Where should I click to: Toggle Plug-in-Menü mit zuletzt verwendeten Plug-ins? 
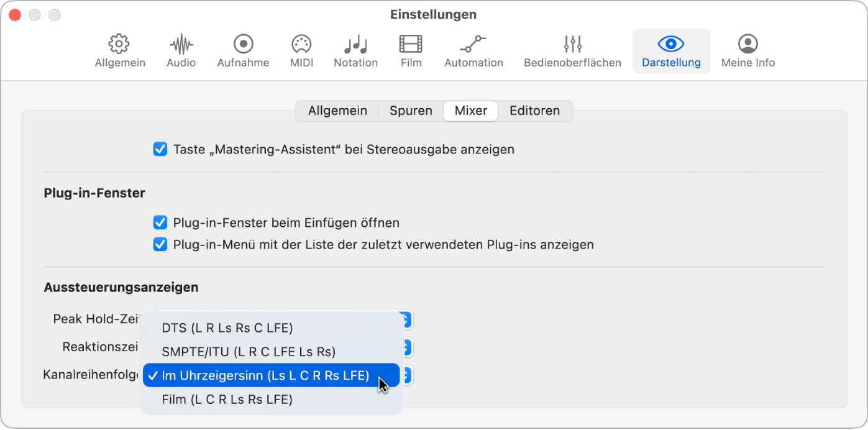pyautogui.click(x=160, y=244)
